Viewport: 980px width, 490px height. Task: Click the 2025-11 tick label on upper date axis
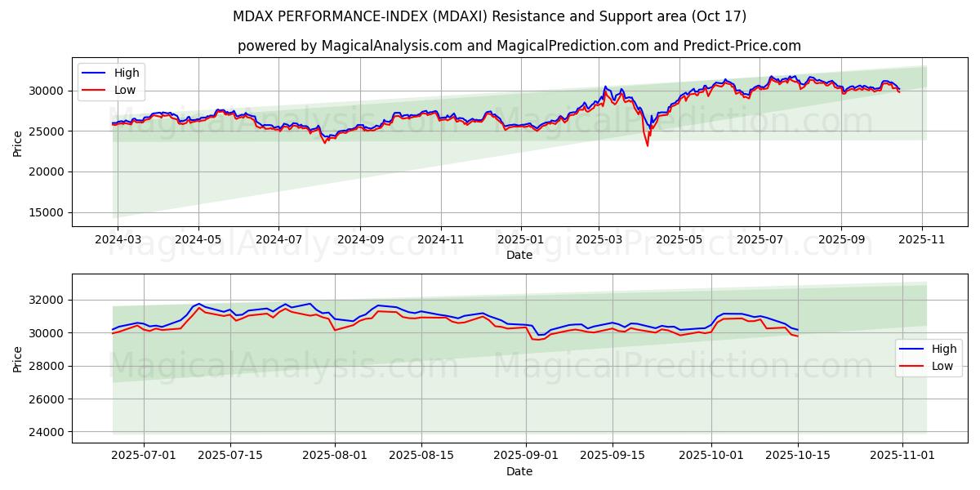click(x=922, y=240)
